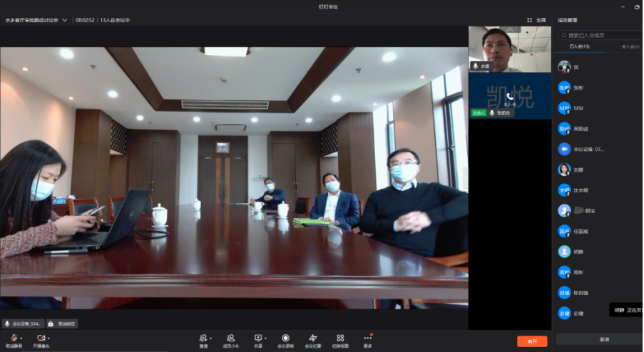Image resolution: width=644 pixels, height=352 pixels.
Task: Open camera options arrow beside 开摄像头
Action: coord(49,338)
